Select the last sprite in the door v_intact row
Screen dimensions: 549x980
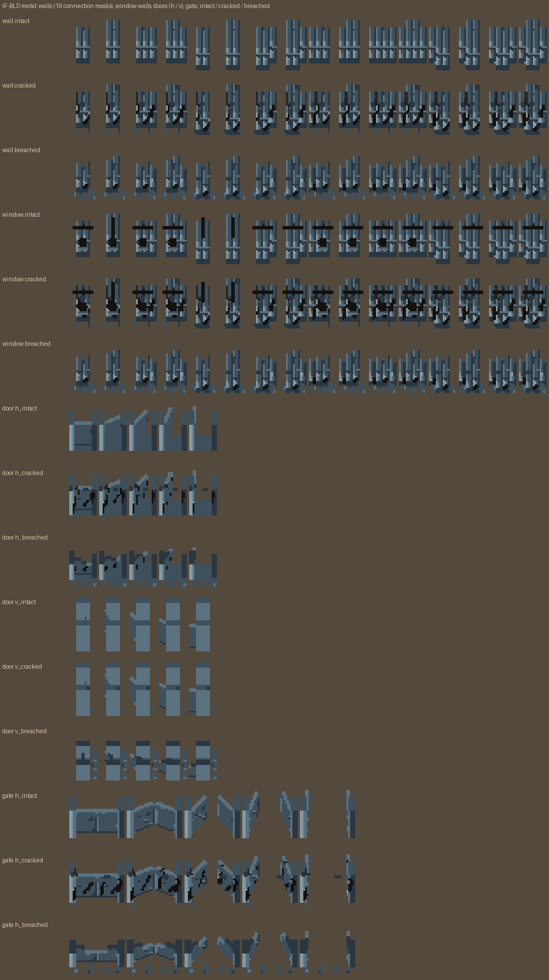pos(200,625)
